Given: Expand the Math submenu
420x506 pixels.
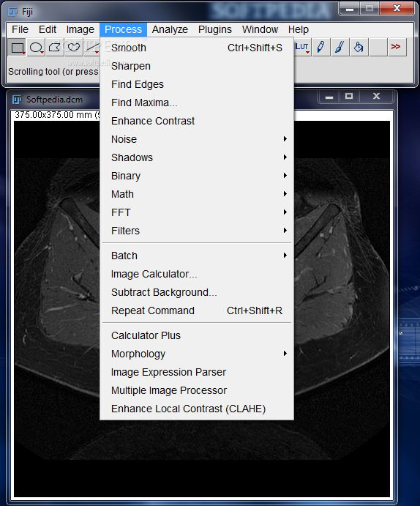Looking at the screenshot, I should [x=197, y=194].
